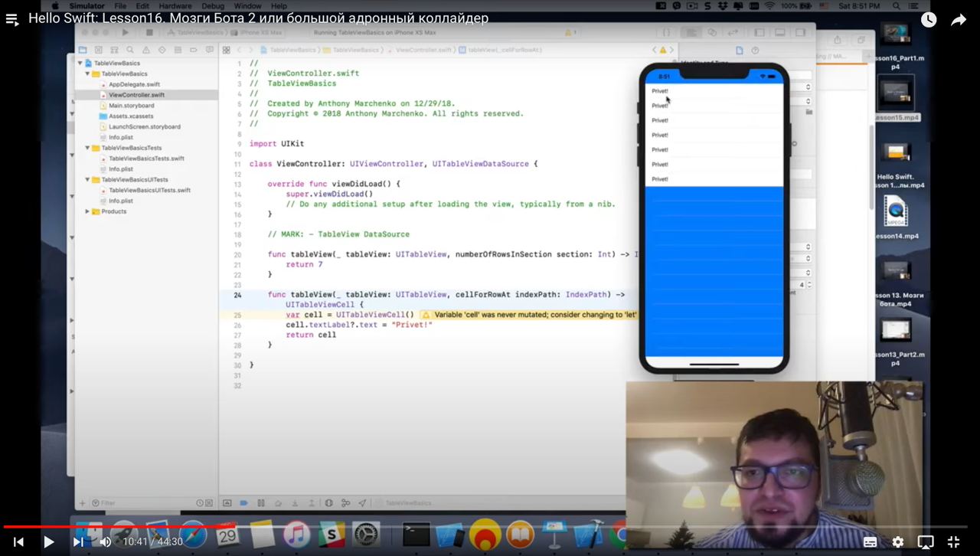Image resolution: width=980 pixels, height=556 pixels.
Task: Skip to the next video
Action: click(77, 541)
